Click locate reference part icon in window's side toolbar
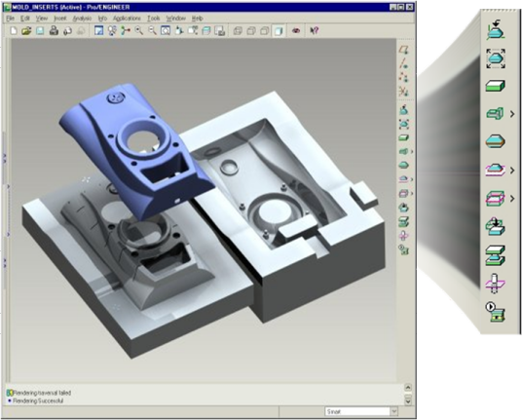522x420 pixels. click(x=403, y=110)
